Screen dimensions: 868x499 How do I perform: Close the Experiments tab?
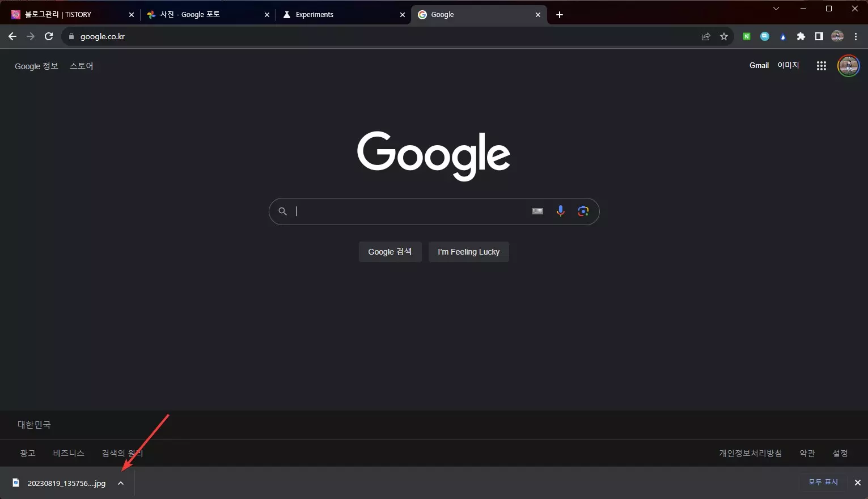click(403, 15)
